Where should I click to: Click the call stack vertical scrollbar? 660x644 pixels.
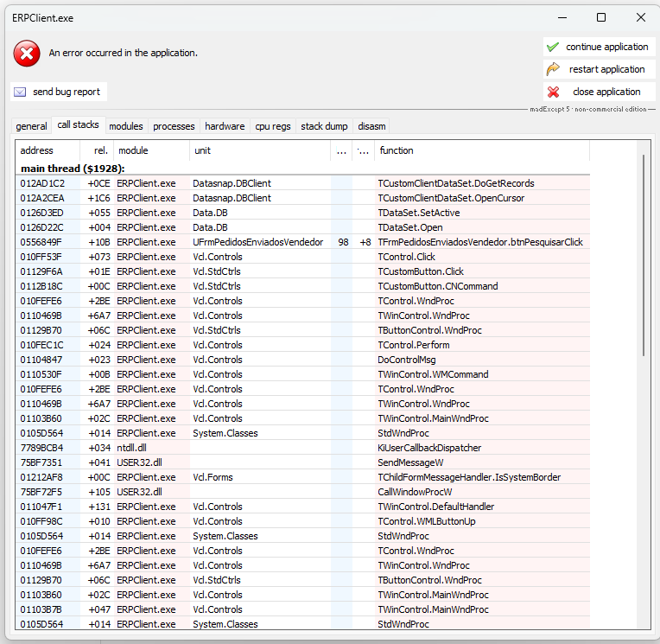pyautogui.click(x=642, y=389)
